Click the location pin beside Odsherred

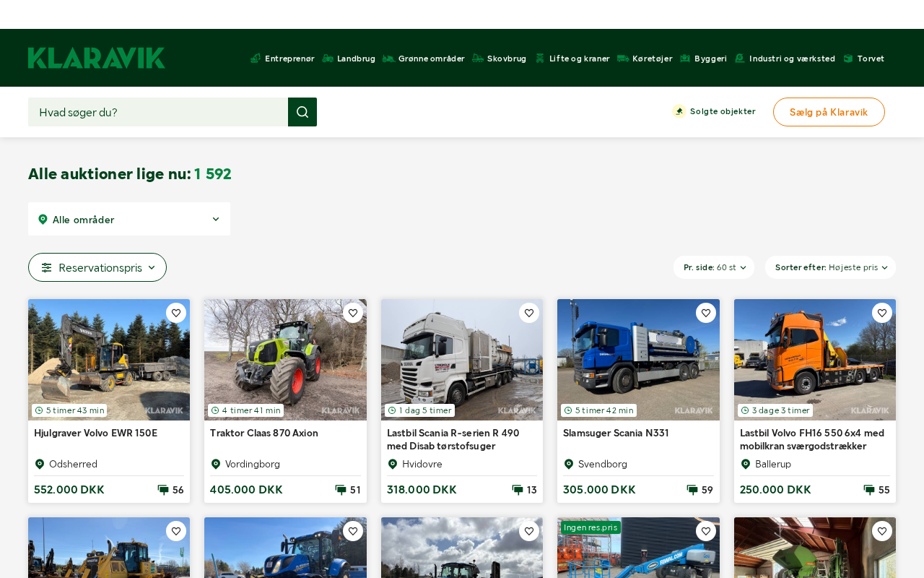pos(40,464)
